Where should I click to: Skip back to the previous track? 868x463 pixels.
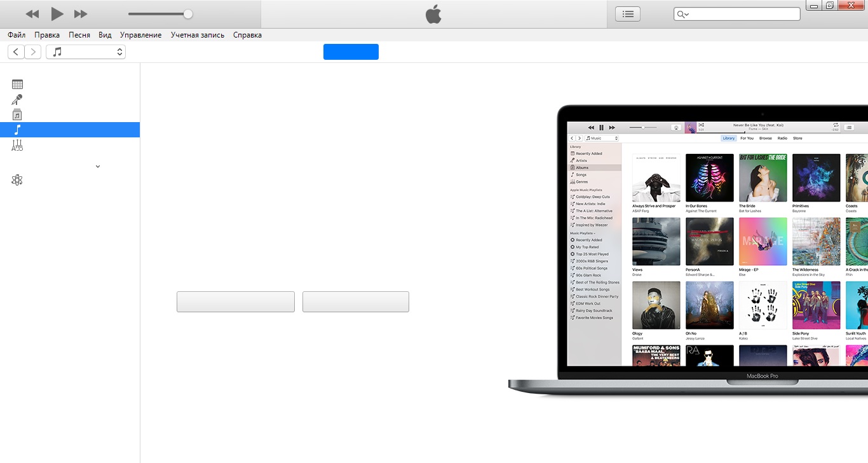pyautogui.click(x=32, y=14)
